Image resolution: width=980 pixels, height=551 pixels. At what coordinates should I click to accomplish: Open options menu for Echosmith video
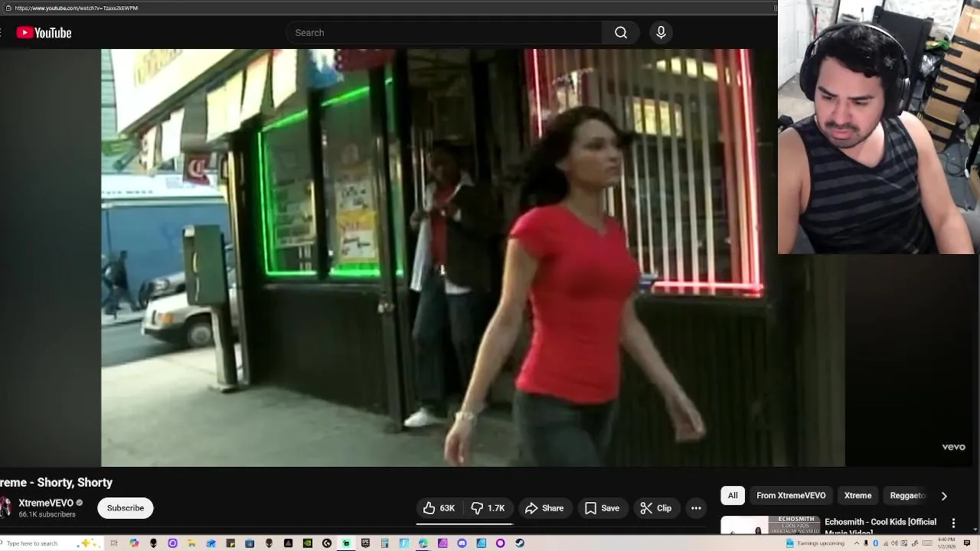[953, 523]
